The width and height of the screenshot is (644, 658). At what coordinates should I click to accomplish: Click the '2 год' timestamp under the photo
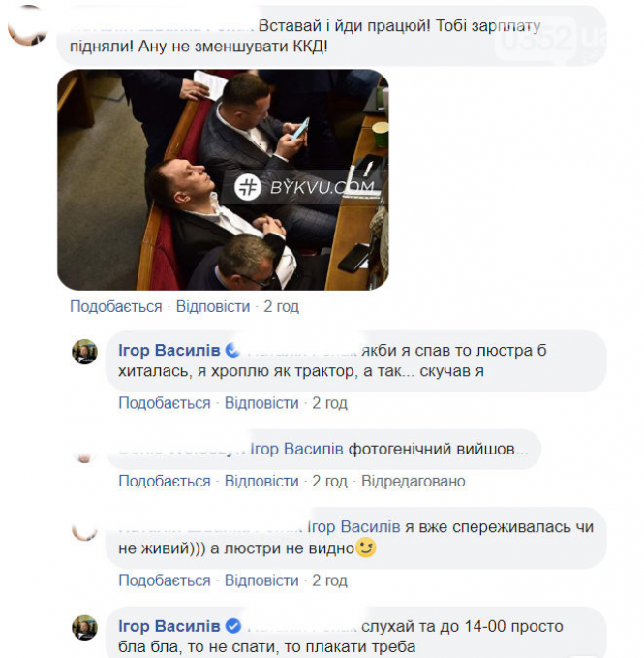[281, 306]
